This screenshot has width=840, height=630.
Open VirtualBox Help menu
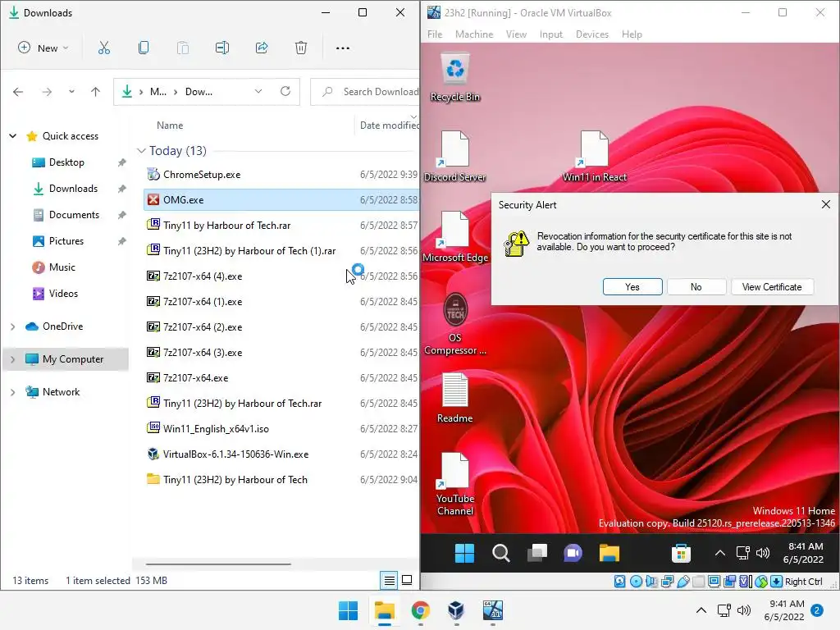pyautogui.click(x=632, y=34)
